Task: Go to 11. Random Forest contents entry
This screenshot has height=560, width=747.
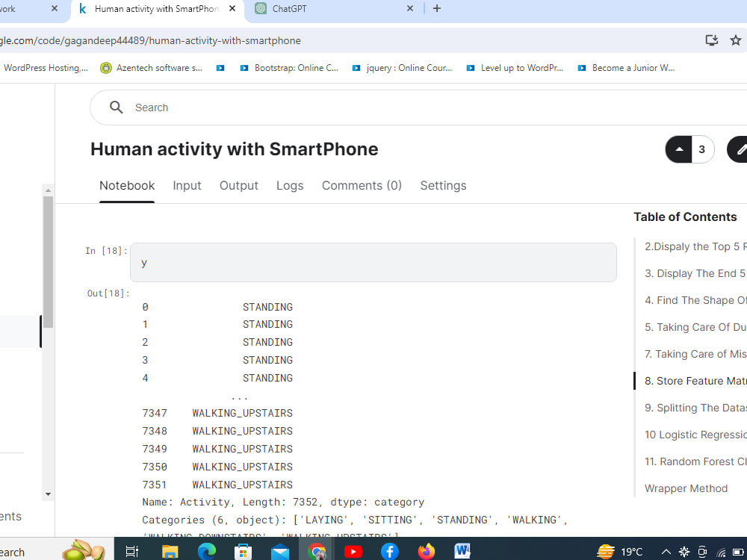Action: [695, 461]
